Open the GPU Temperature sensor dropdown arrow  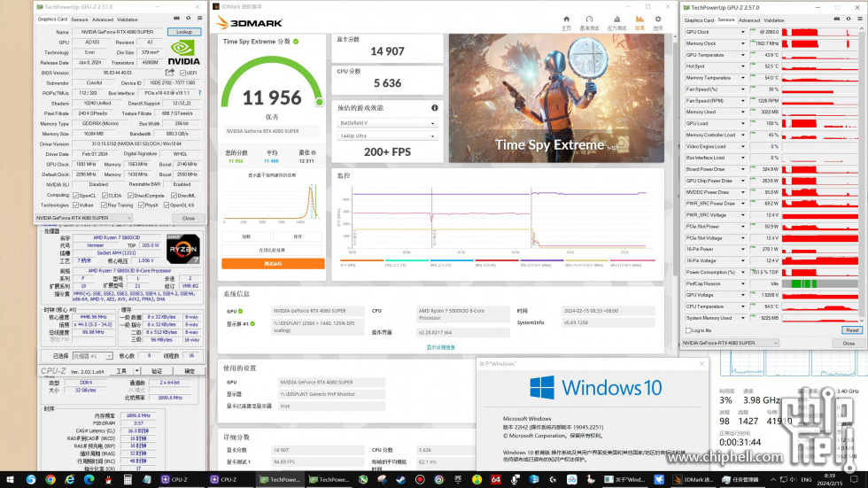tap(743, 55)
